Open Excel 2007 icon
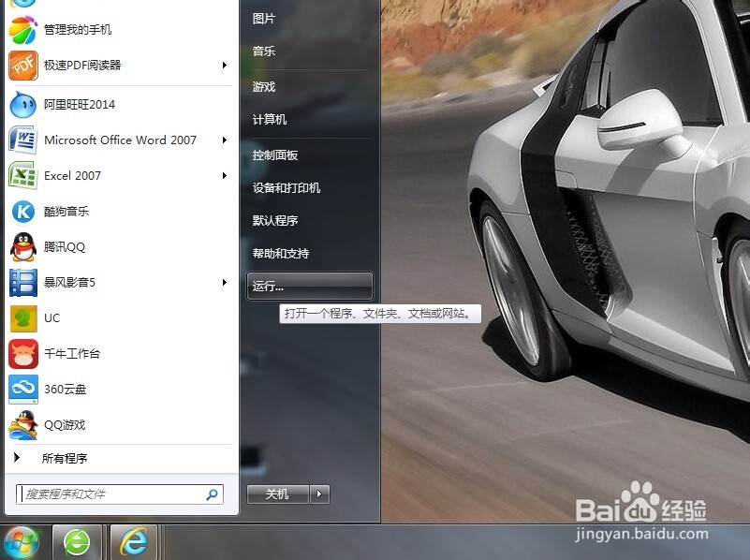 pyautogui.click(x=23, y=175)
